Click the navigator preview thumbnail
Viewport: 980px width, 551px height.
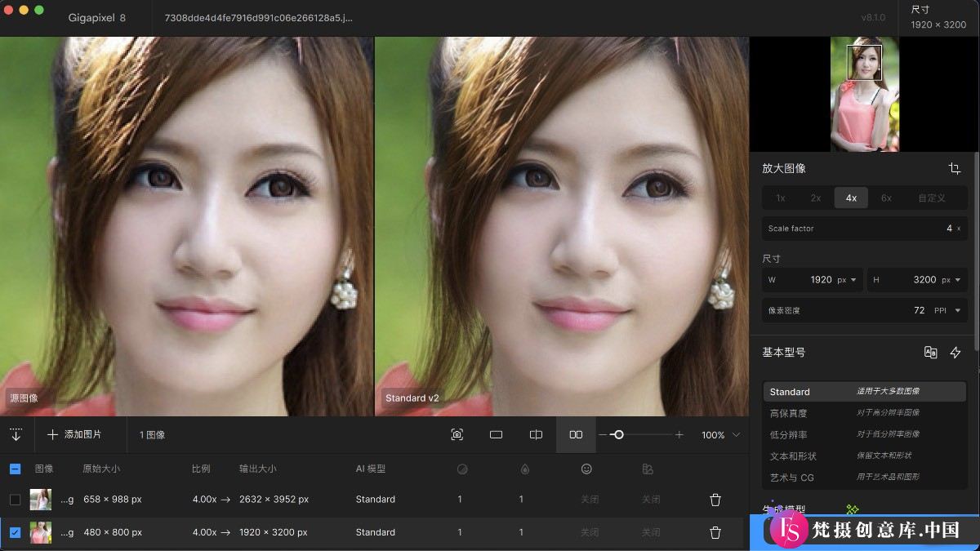pyautogui.click(x=864, y=94)
